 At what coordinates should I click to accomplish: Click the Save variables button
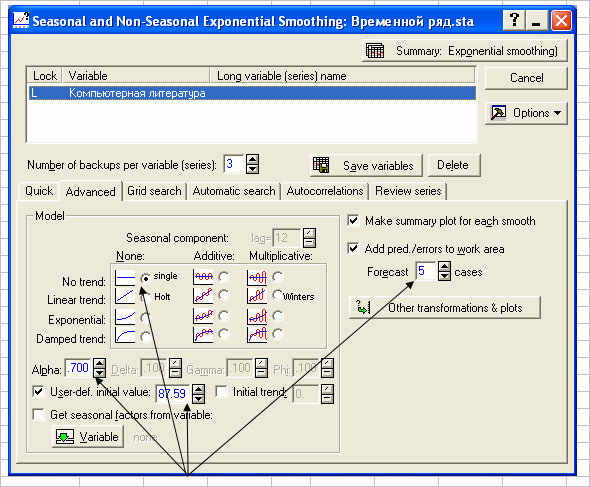[366, 165]
